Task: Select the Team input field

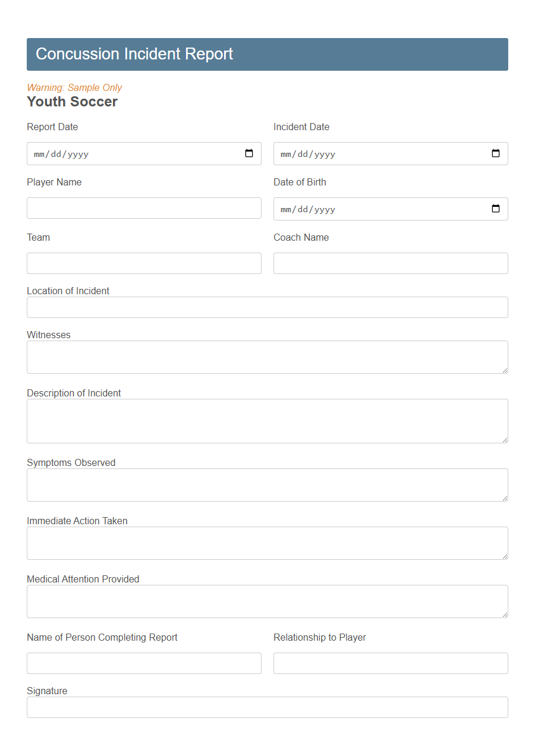Action: coord(144,263)
